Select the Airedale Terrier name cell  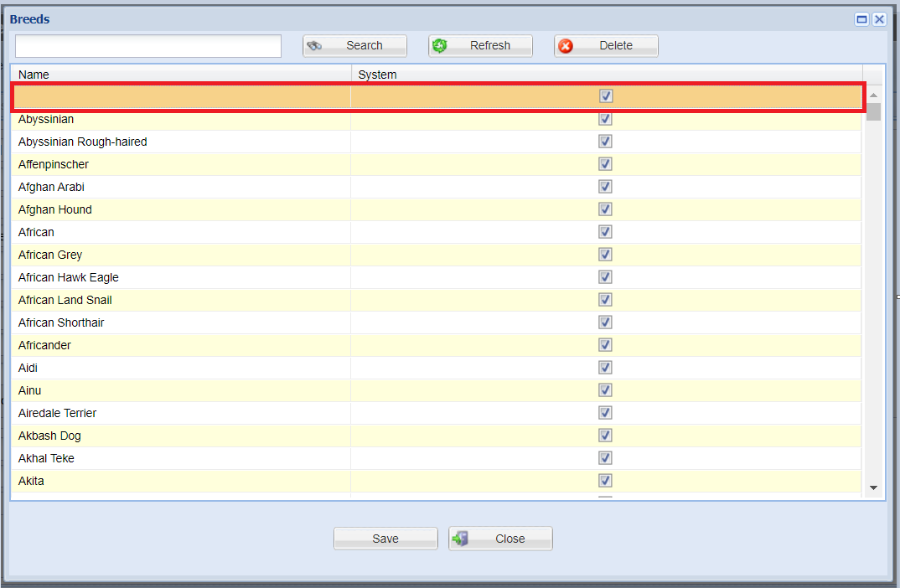point(181,413)
